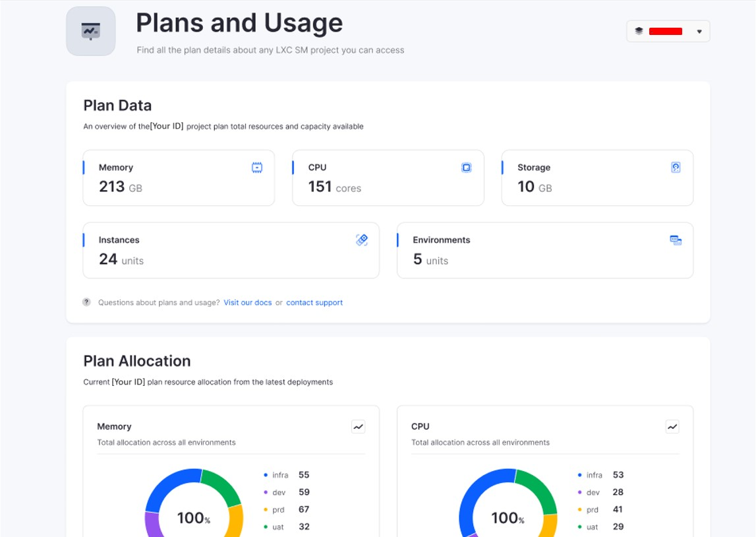Click the question mark help icon
This screenshot has height=537, width=756.
click(86, 302)
